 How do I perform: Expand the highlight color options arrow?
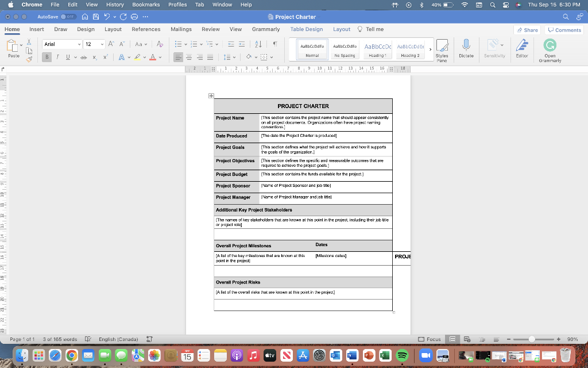pyautogui.click(x=144, y=57)
